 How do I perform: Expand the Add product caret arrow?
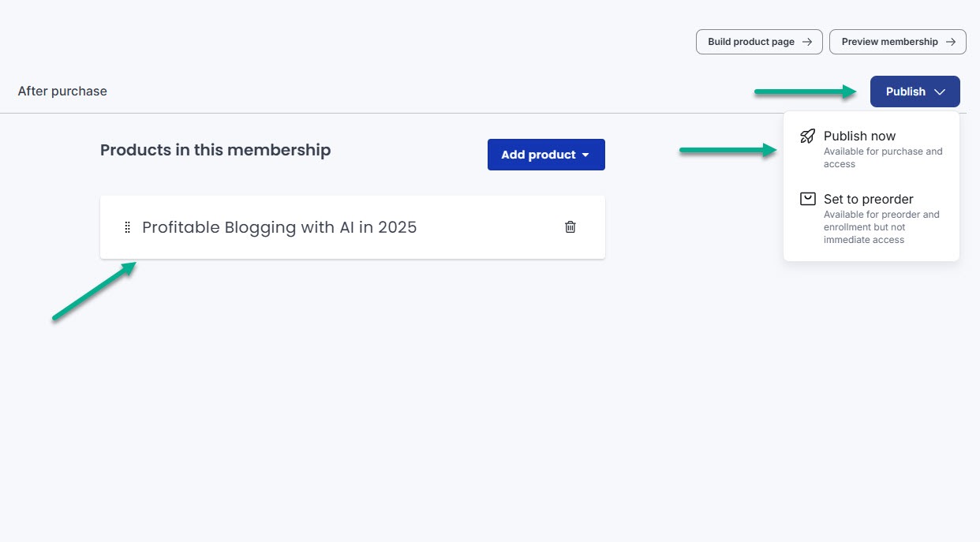click(x=585, y=155)
